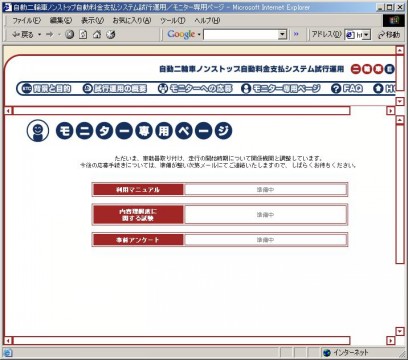
Task: Go to the browser Home icon
Action: click(97, 34)
